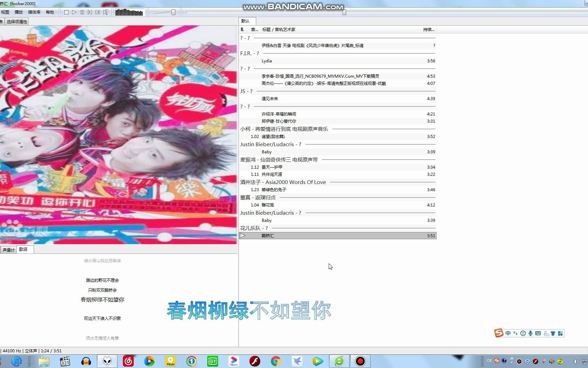The image size is (588, 368).
Task: Click the Pause button in toolbar
Action: 82,12
